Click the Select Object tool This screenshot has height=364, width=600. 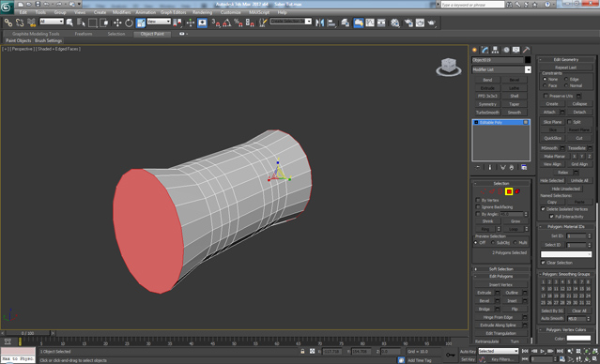pos(69,23)
